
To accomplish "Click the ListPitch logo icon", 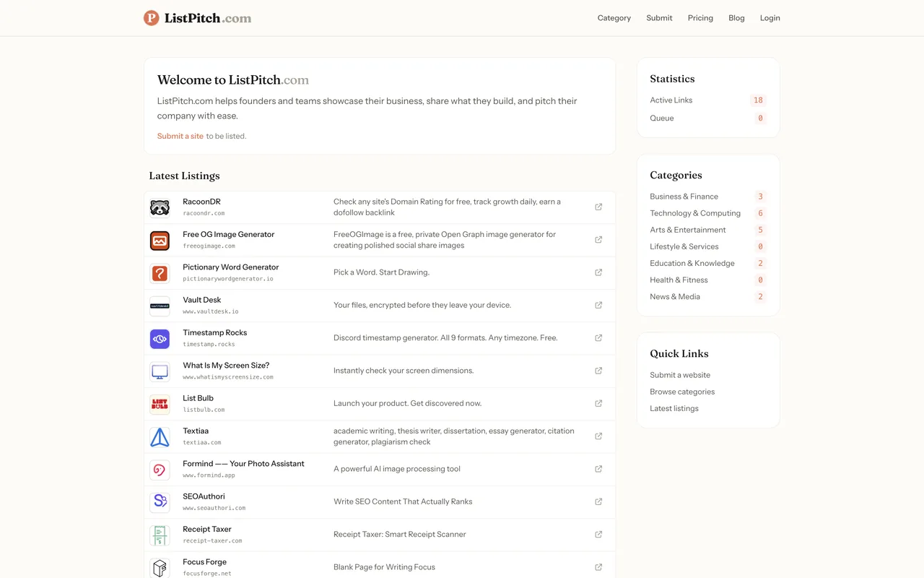I will pyautogui.click(x=151, y=18).
